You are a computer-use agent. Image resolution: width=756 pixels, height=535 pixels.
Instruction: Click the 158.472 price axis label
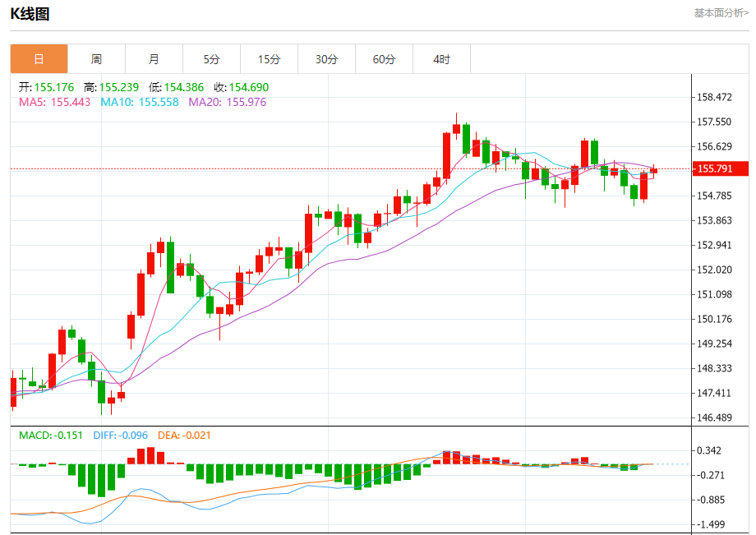point(713,98)
